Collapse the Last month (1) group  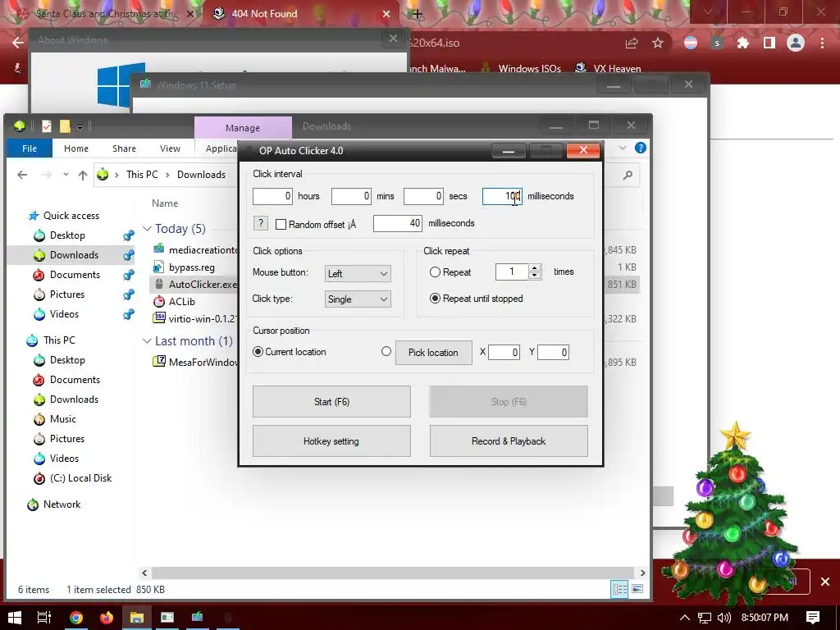[147, 341]
